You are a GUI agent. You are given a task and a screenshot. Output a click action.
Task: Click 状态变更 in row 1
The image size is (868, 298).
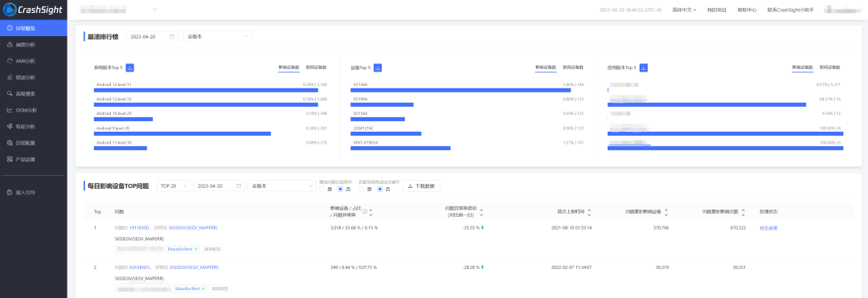pos(768,228)
